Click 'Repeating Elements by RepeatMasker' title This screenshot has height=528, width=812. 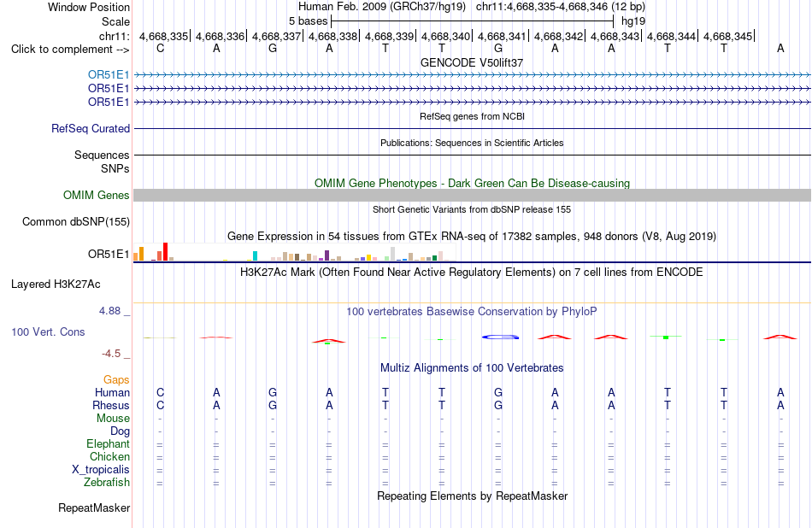(472, 496)
